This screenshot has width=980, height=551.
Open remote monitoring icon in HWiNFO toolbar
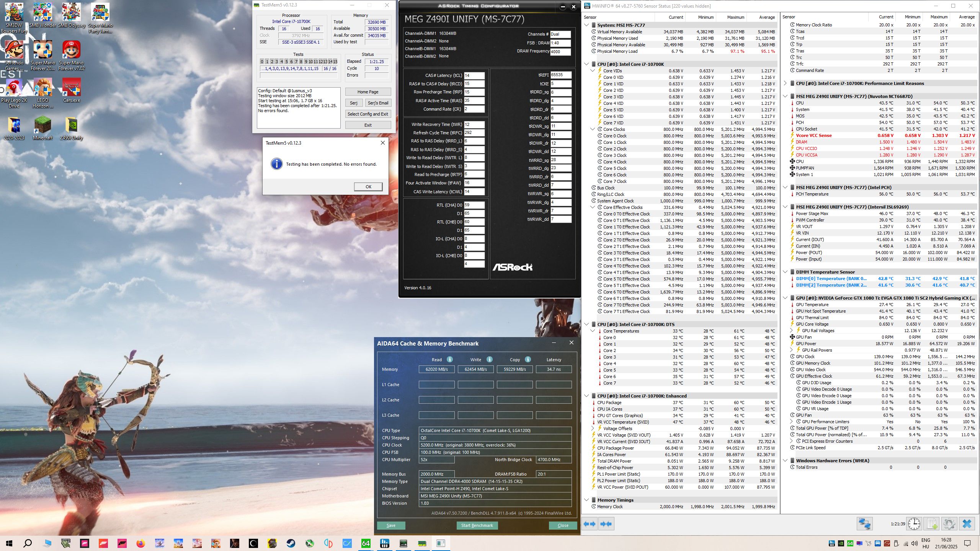(864, 524)
